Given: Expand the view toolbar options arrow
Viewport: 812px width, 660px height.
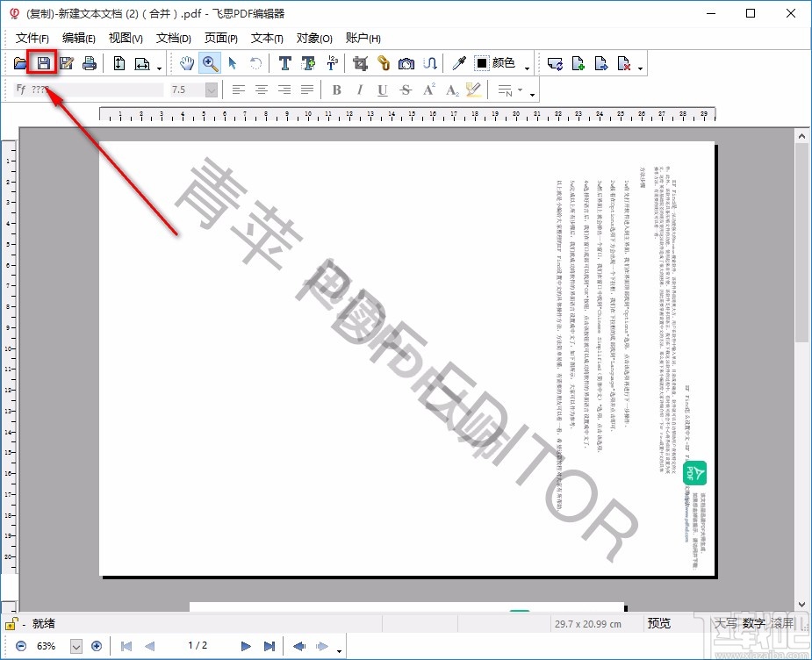Looking at the screenshot, I should coord(160,68).
